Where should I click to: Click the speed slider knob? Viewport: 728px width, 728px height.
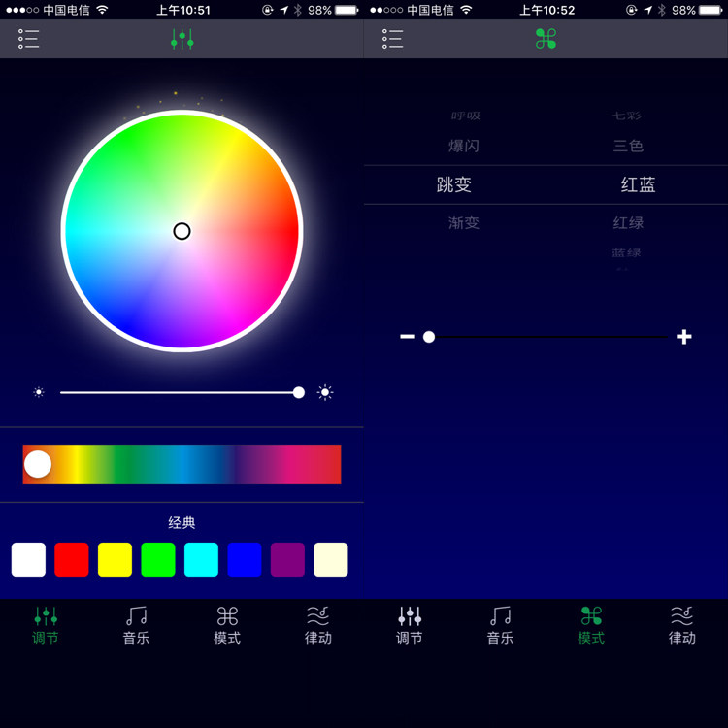[x=429, y=337]
